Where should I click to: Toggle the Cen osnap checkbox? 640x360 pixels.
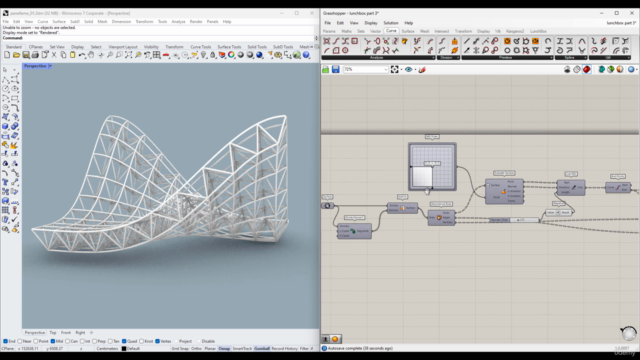(x=67, y=341)
